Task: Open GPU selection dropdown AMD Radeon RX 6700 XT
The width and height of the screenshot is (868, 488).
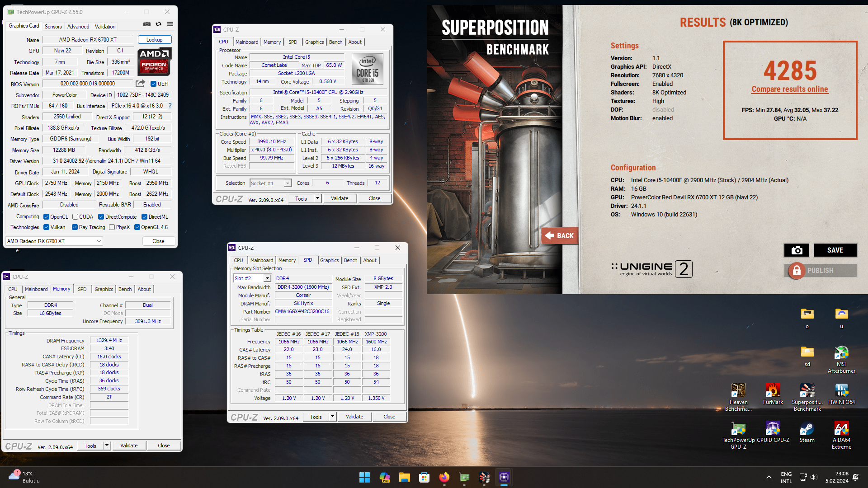Action: coord(54,241)
